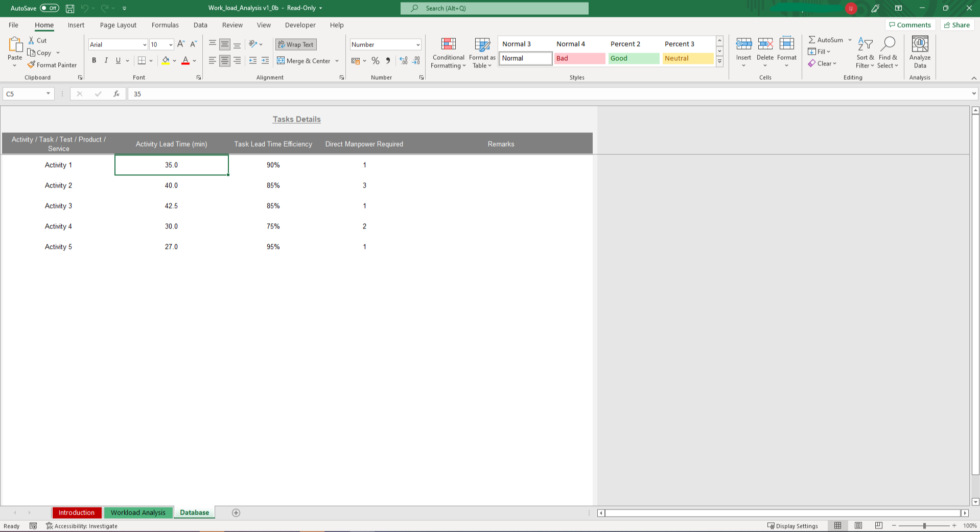Open the Introduction sheet tab
Viewport: 980px width, 532px height.
tap(77, 513)
